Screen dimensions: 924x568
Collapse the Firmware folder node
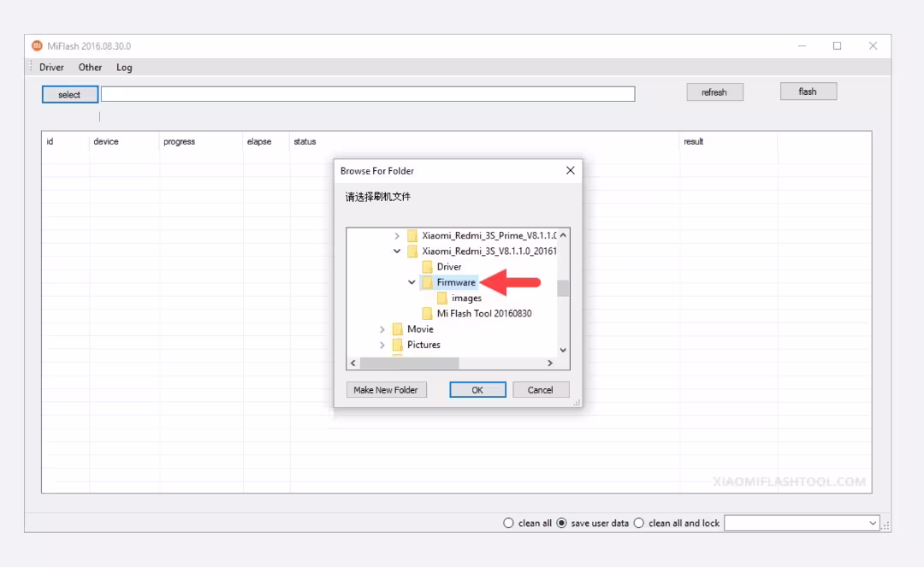[x=412, y=282]
